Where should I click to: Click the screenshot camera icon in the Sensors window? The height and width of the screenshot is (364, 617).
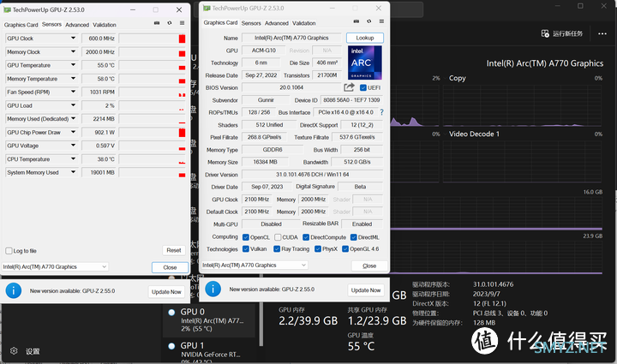157,23
